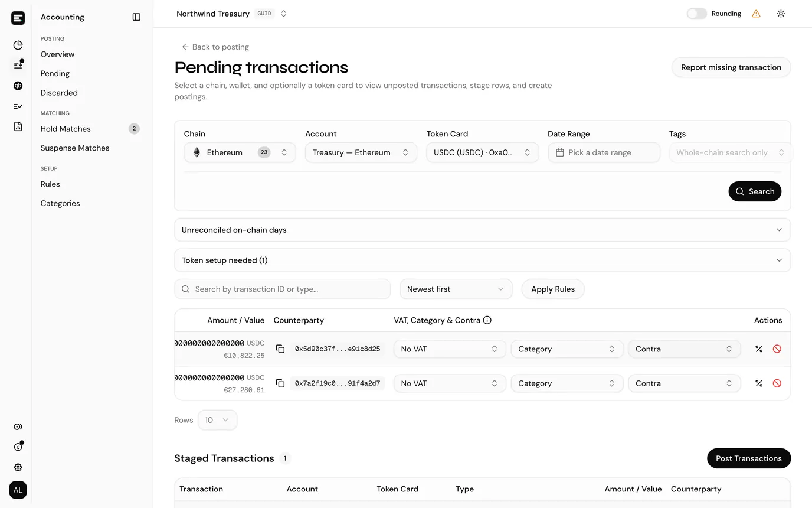Expand Token setup needed (1) section
Viewport: 812px width, 508px height.
[x=482, y=260]
